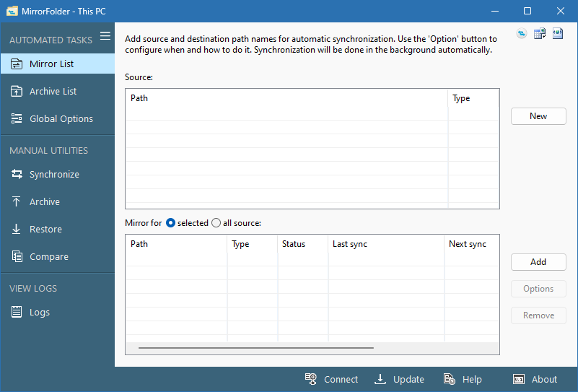The image size is (578, 392).
Task: Click the Type header in the mirror list
Action: click(253, 244)
